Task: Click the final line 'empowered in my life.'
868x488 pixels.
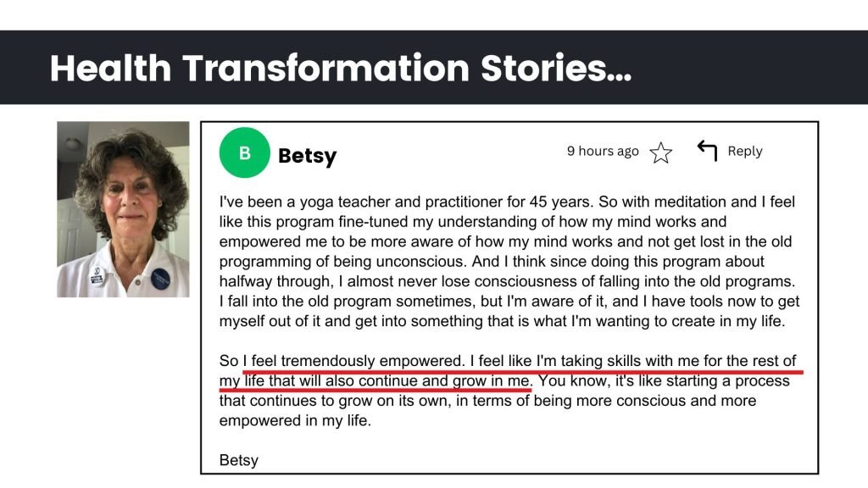Action: point(295,420)
